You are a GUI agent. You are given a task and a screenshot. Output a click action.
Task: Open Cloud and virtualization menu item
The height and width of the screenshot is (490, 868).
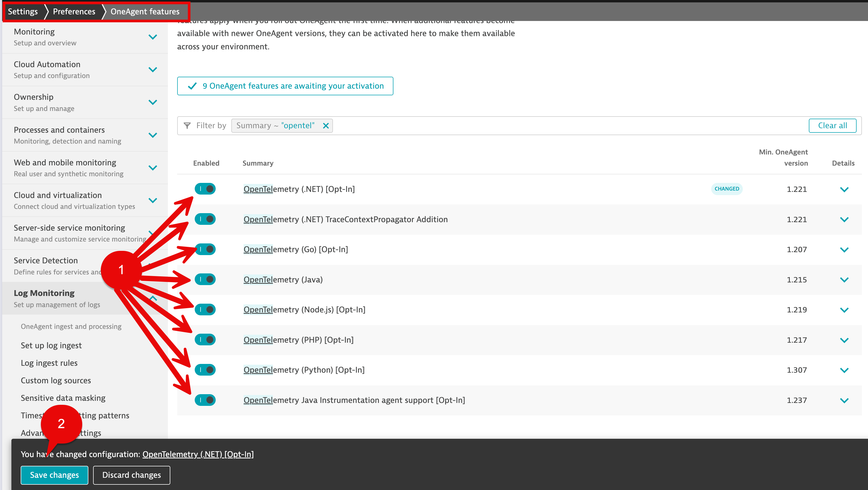(85, 201)
